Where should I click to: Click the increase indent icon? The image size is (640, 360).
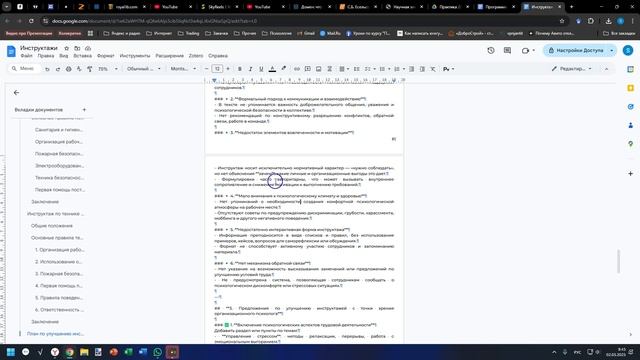(422, 69)
